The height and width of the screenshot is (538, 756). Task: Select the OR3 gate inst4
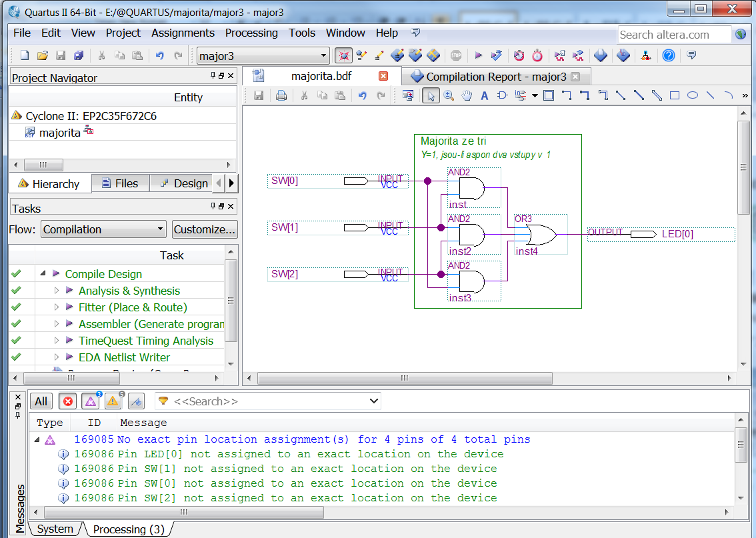pos(541,235)
